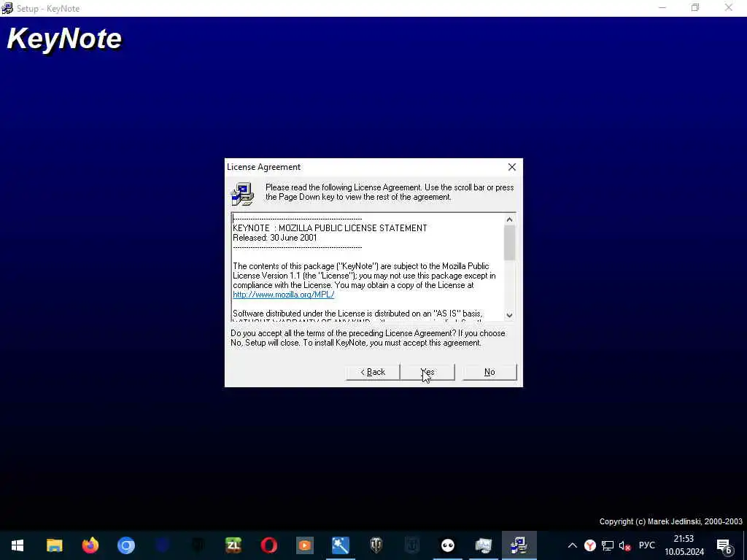This screenshot has width=747, height=560.
Task: Launch Opera browser from the taskbar
Action: (x=269, y=545)
